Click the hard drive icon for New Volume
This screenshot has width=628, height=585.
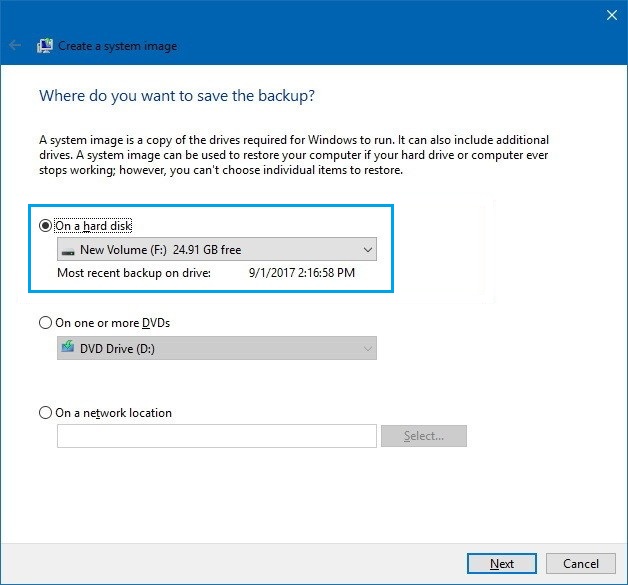click(68, 252)
